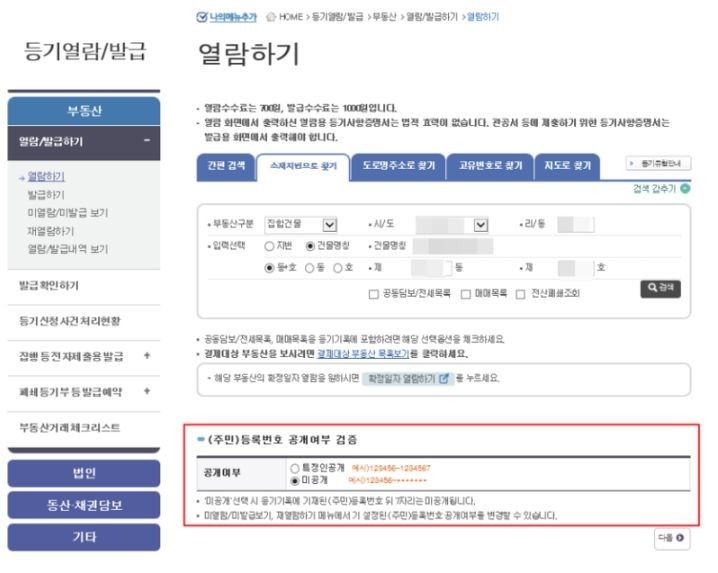Select the 건물명칭 radio button
This screenshot has height=573, width=718.
(x=310, y=246)
